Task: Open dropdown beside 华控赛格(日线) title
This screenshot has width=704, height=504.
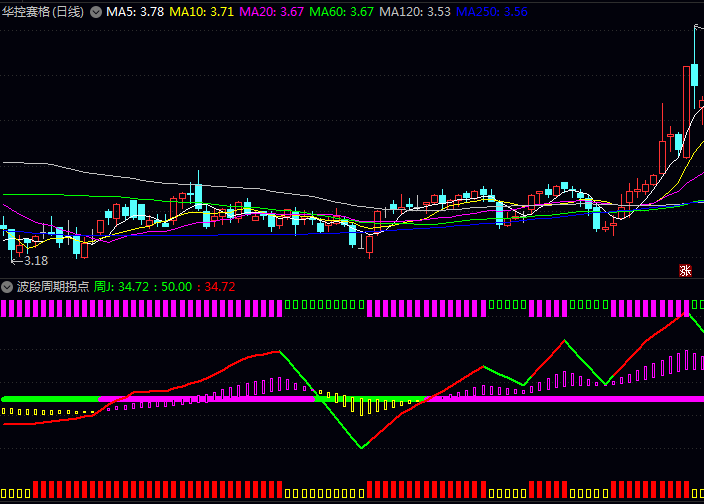Action: coord(96,12)
